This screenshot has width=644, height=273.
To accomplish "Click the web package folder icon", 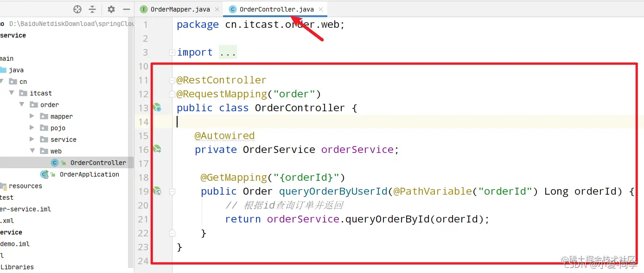I will (x=44, y=151).
